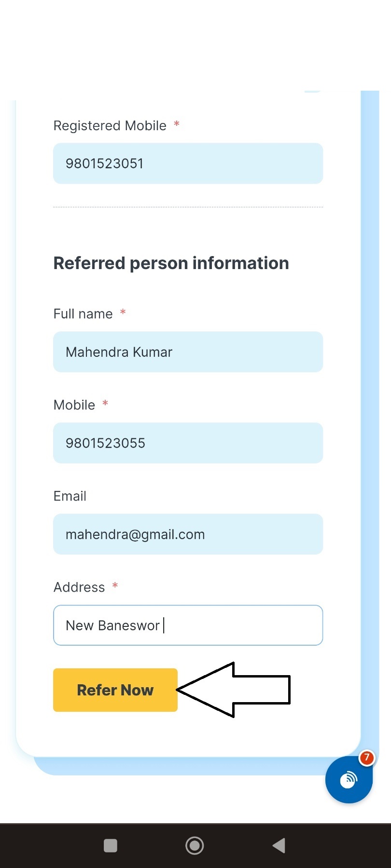Tap the floating live chat icon
This screenshot has height=868, width=391.
coord(349,779)
